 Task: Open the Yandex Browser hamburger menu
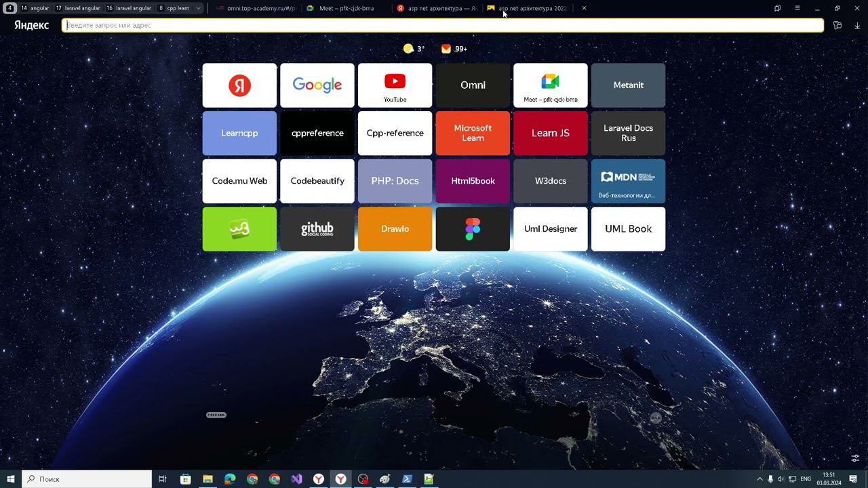coord(797,8)
